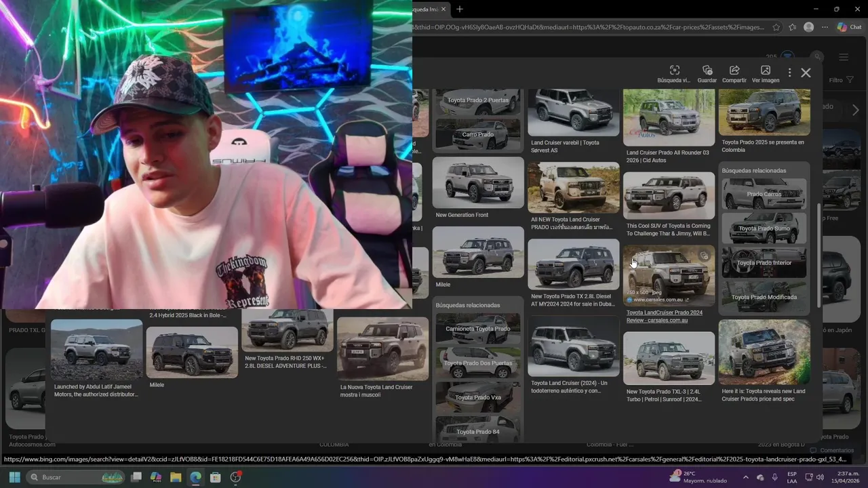The height and width of the screenshot is (488, 868).
Task: Select Toyota Prado Dos Puertas related search
Action: point(478,363)
